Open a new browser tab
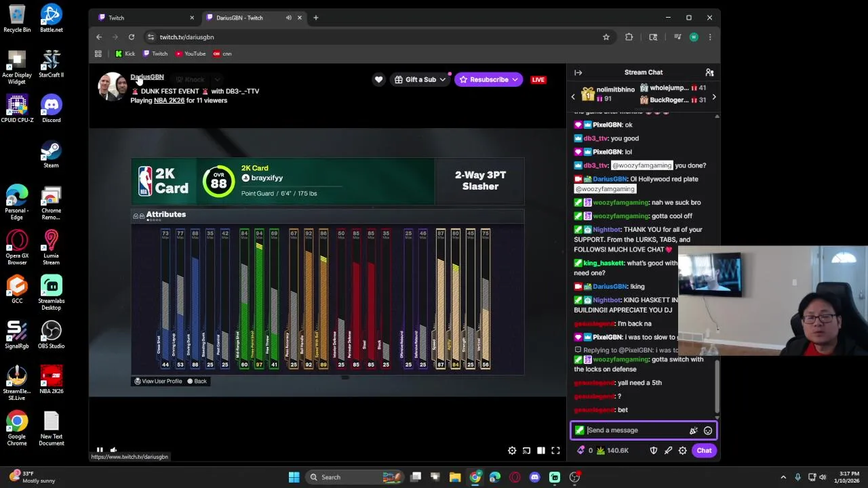 316,18
